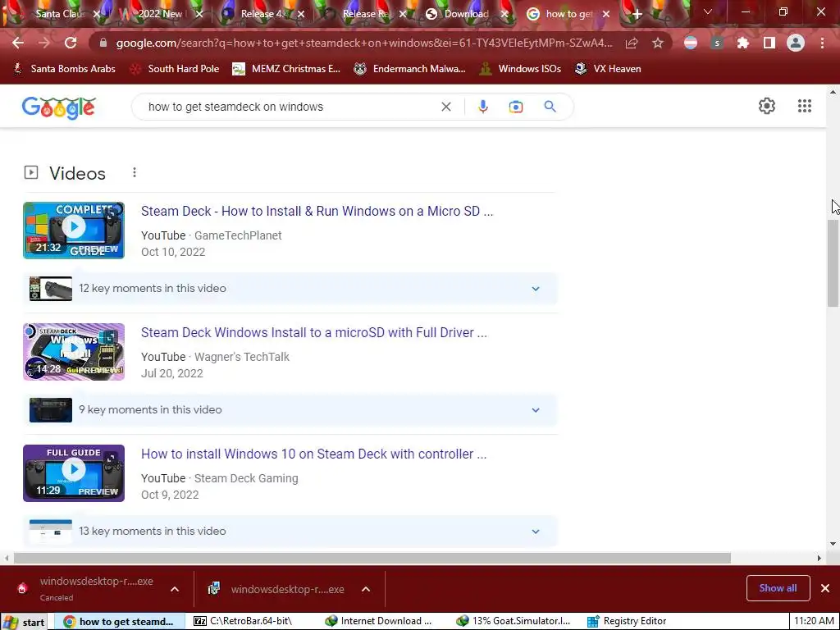
Task: Switch to Internet Download Manager taskbar item
Action: [x=379, y=622]
